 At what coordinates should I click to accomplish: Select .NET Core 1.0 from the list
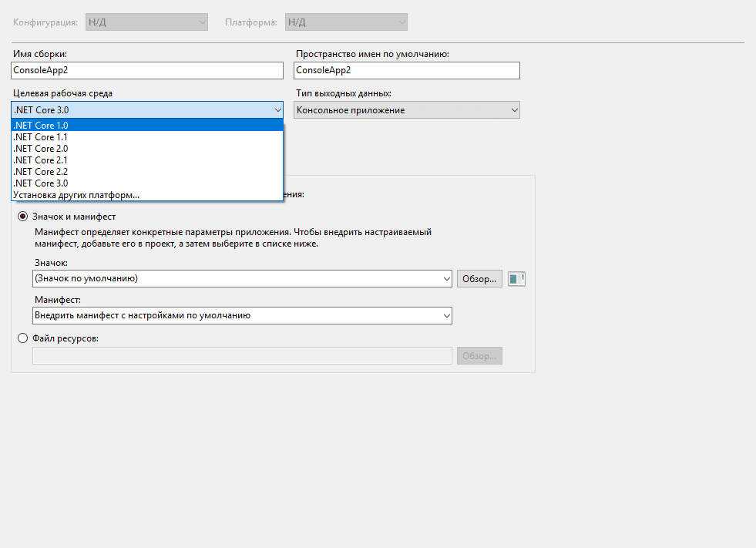click(x=147, y=126)
